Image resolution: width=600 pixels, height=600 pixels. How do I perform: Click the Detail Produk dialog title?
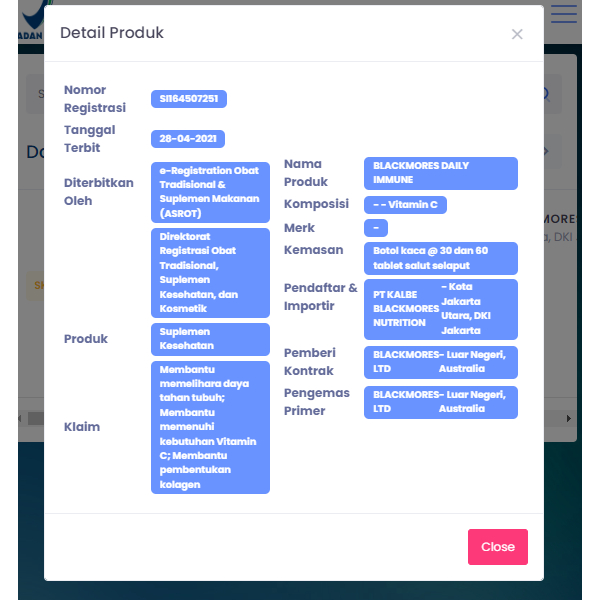pyautogui.click(x=112, y=33)
